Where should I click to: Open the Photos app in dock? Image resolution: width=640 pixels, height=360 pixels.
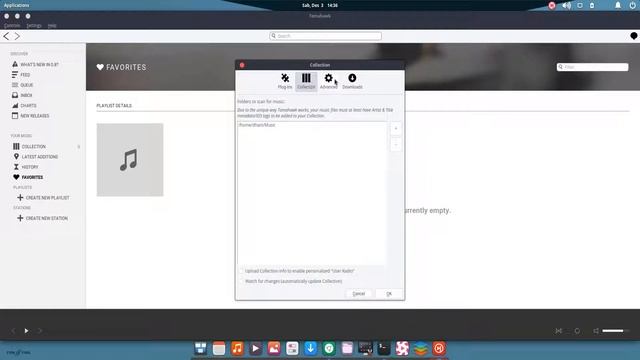point(274,348)
